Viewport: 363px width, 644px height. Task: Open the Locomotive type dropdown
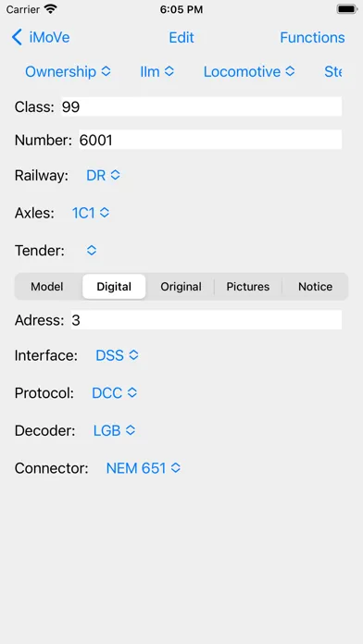coord(249,71)
